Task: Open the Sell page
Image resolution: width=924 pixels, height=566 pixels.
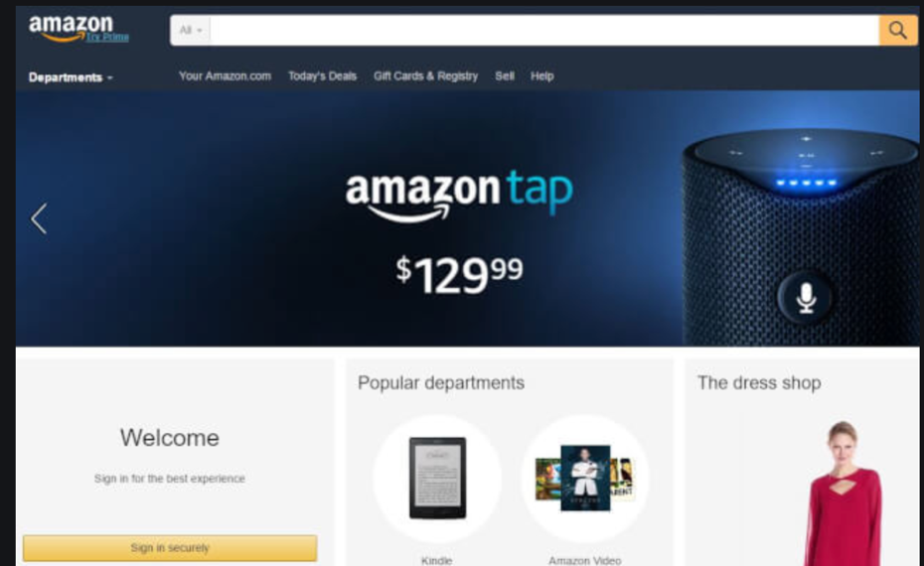Action: coord(505,76)
